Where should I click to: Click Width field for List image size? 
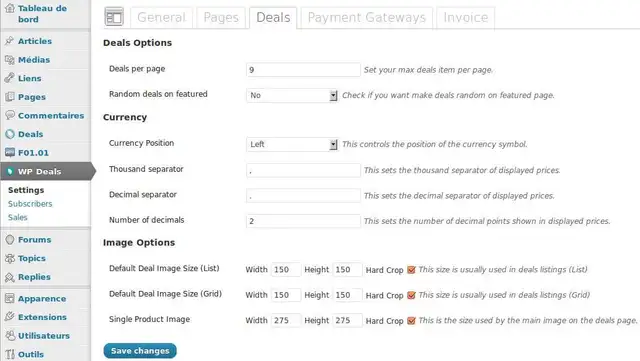coord(286,270)
